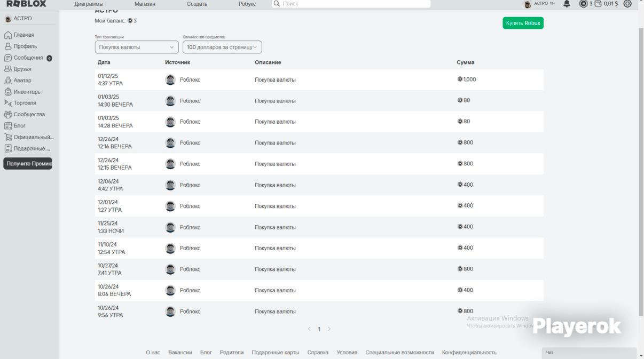Open the Условия footer link
Image resolution: width=644 pixels, height=359 pixels.
[347, 353]
